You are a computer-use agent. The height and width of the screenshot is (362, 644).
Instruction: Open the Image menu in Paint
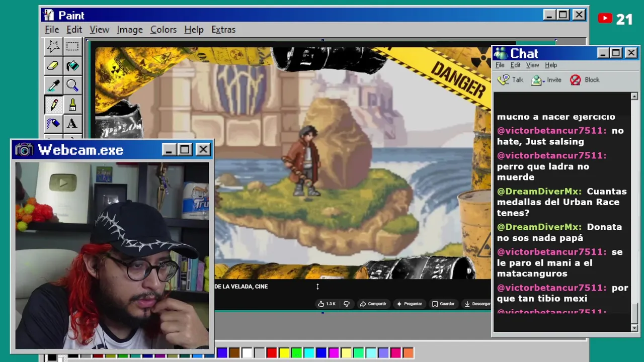coord(129,30)
